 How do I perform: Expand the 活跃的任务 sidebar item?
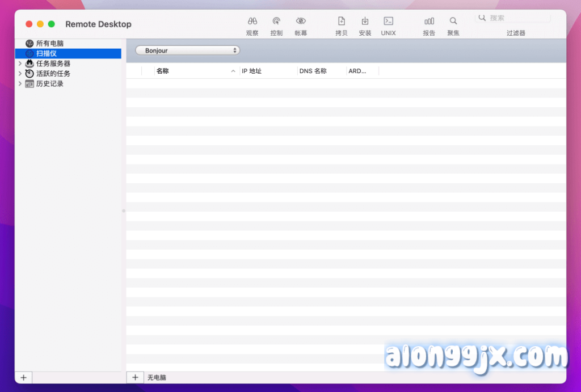(x=20, y=74)
